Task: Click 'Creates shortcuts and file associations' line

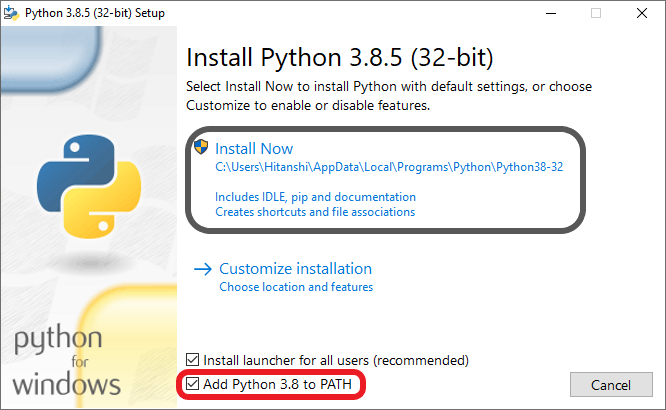Action: pos(315,212)
